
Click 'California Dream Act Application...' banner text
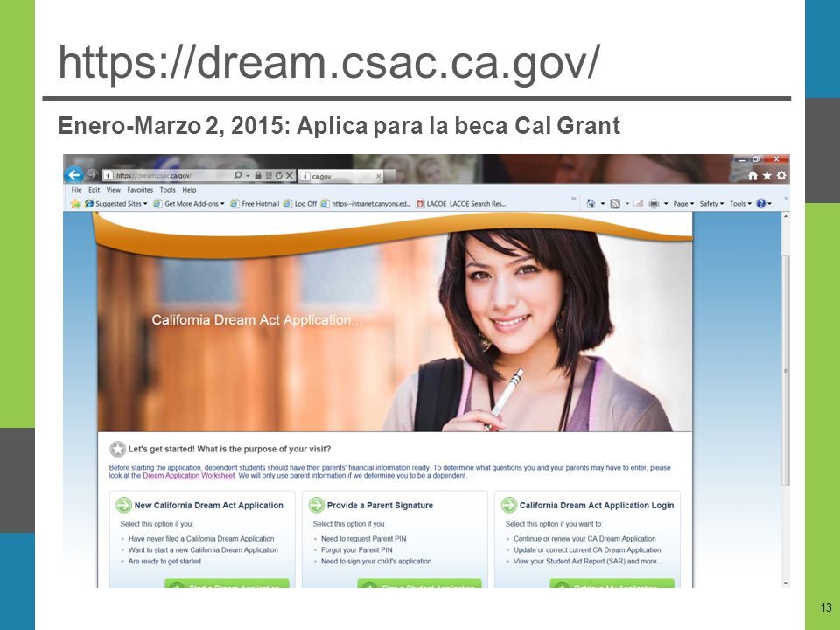256,320
